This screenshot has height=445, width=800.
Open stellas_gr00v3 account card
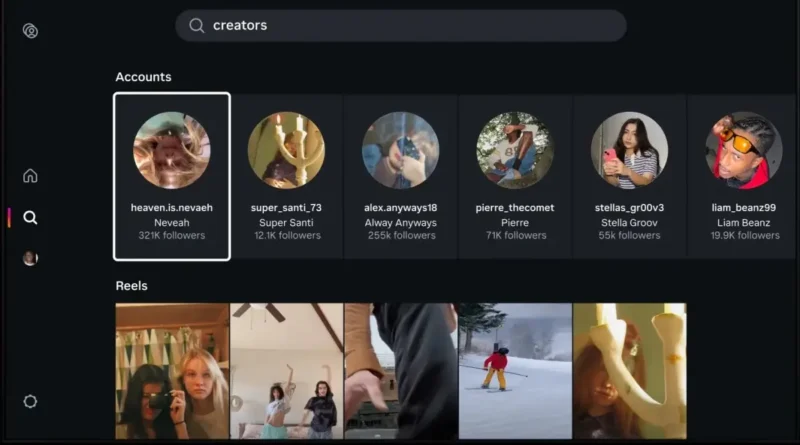pos(629,177)
